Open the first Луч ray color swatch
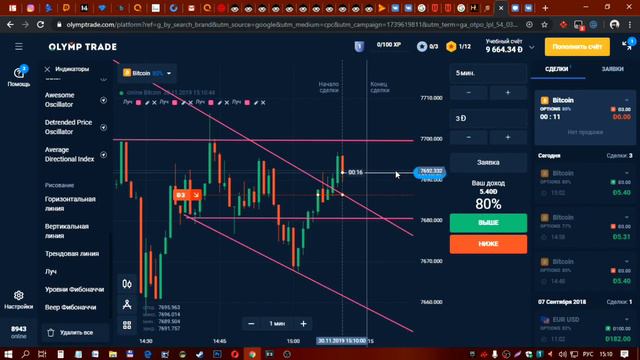Viewport: 640px width, 360px height. pos(138,102)
